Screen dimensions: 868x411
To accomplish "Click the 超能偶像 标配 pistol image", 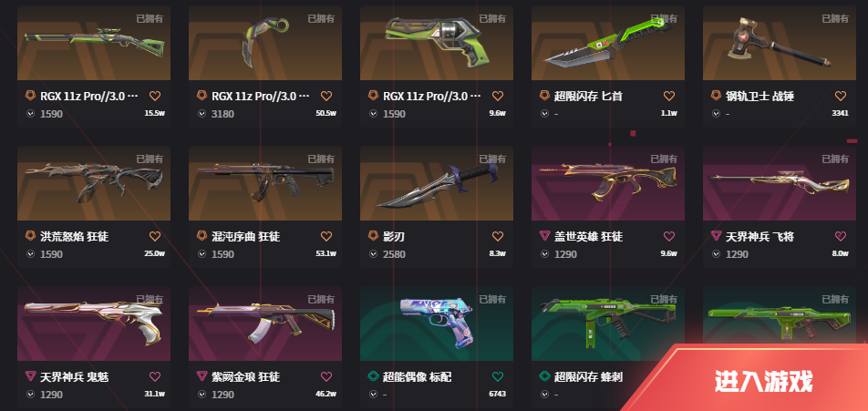I will [x=436, y=324].
